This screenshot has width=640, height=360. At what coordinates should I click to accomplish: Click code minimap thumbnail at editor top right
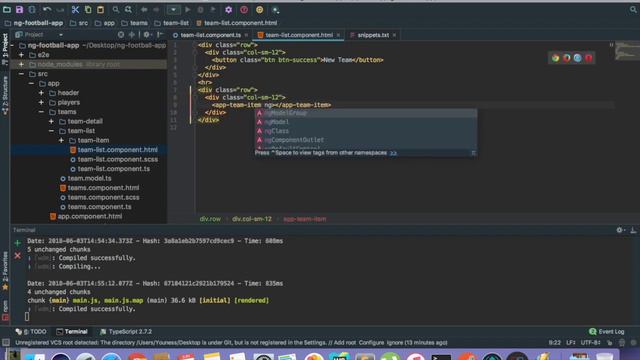click(627, 51)
